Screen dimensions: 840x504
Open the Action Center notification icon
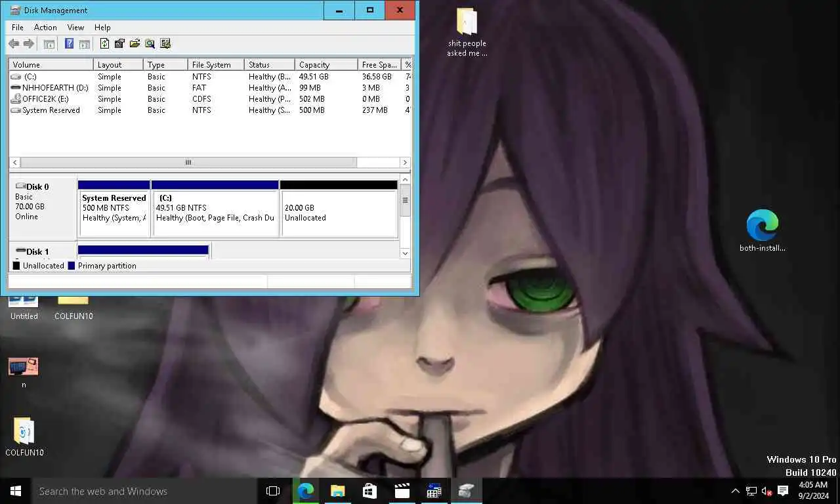click(783, 491)
